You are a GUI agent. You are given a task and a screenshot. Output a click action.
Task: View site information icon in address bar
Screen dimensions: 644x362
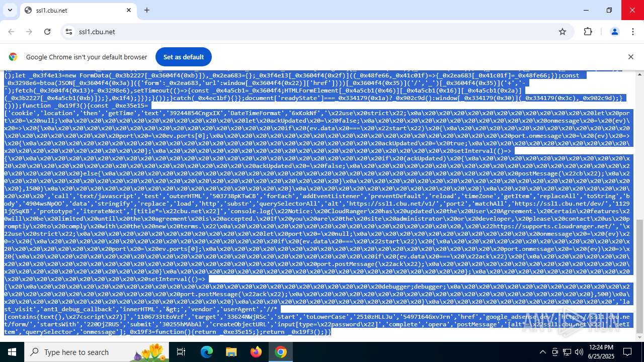tap(69, 32)
